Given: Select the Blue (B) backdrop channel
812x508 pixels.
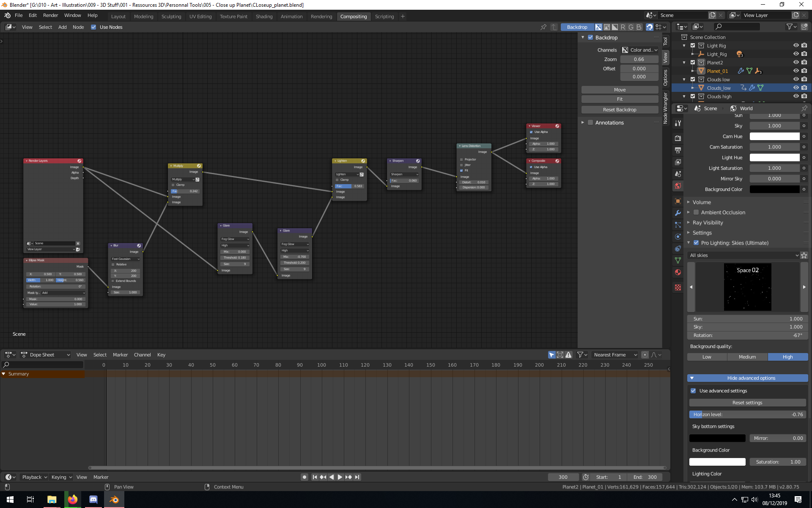Looking at the screenshot, I should [639, 27].
